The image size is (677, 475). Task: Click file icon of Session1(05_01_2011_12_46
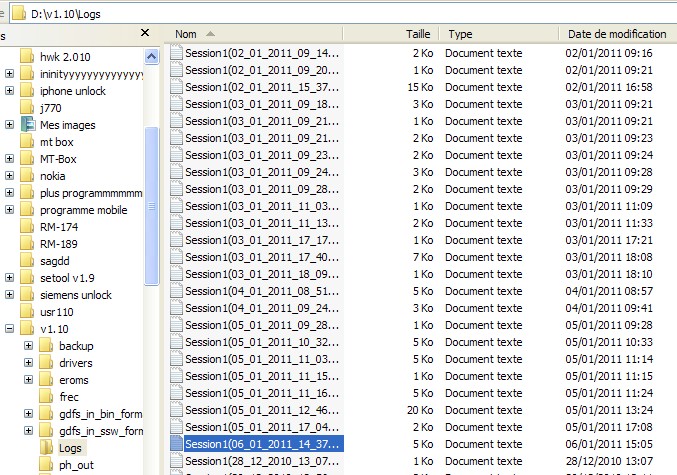tap(176, 410)
